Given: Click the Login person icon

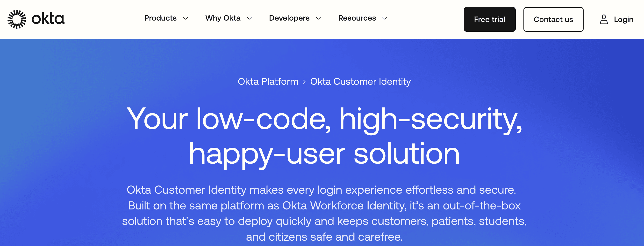Looking at the screenshot, I should [x=604, y=19].
